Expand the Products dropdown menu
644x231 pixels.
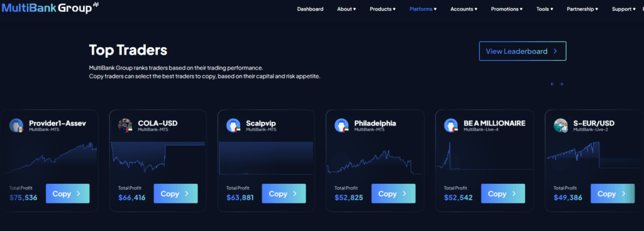pos(383,9)
